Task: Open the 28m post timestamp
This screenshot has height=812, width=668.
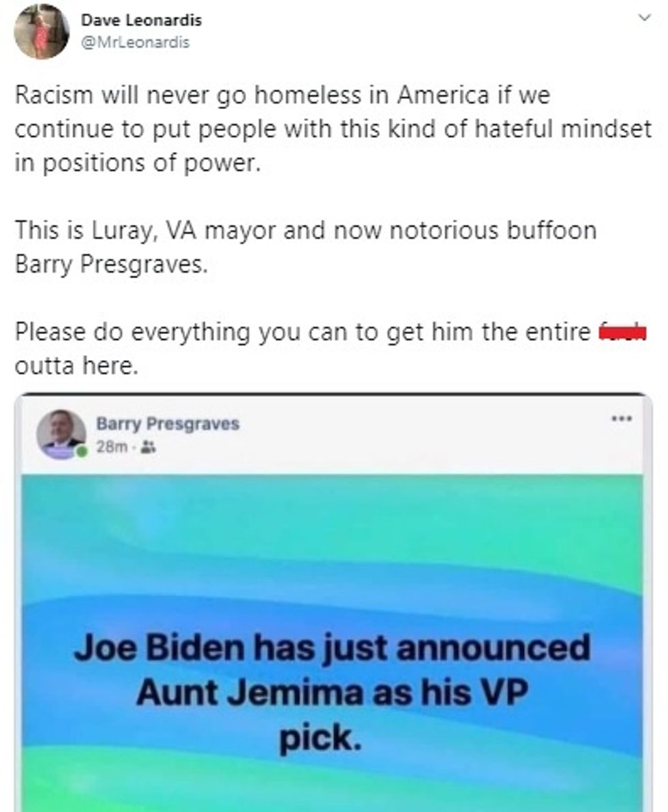Action: (111, 447)
